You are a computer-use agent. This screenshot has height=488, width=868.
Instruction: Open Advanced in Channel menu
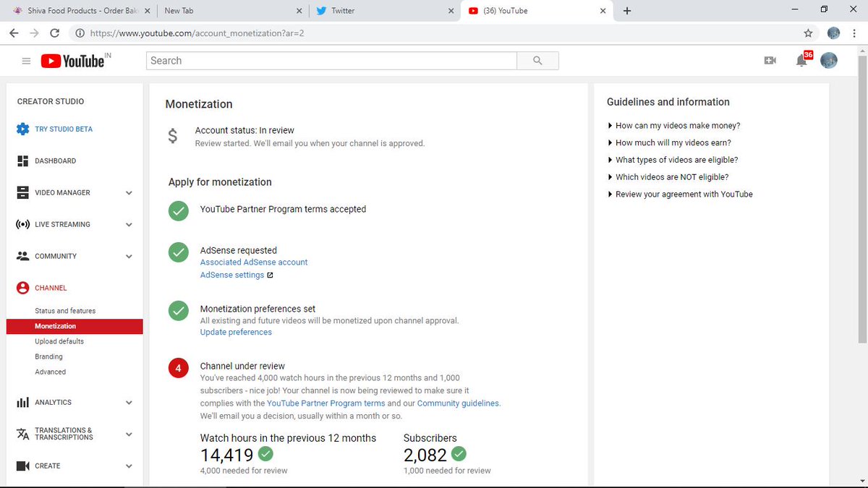[x=50, y=372]
